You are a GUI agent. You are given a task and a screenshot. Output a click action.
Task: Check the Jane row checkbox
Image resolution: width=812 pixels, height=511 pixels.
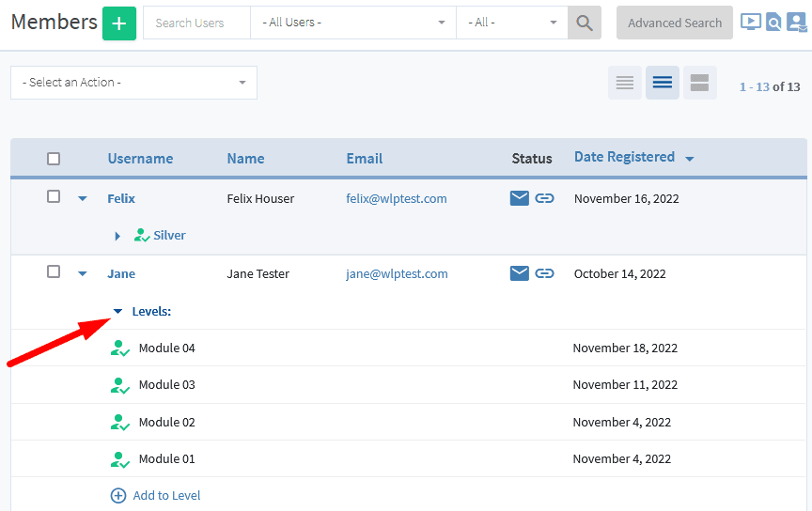pyautogui.click(x=54, y=271)
